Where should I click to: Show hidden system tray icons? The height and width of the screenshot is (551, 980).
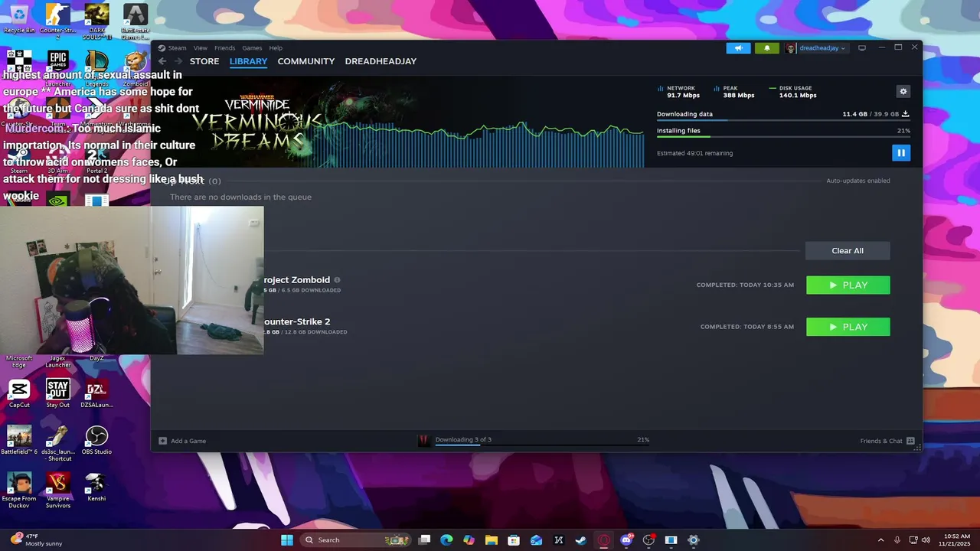pyautogui.click(x=880, y=540)
